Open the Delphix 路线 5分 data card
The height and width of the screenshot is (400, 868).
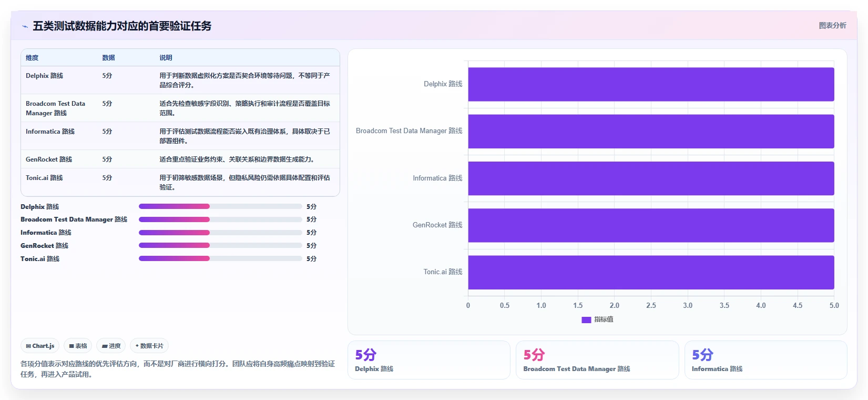coord(428,360)
